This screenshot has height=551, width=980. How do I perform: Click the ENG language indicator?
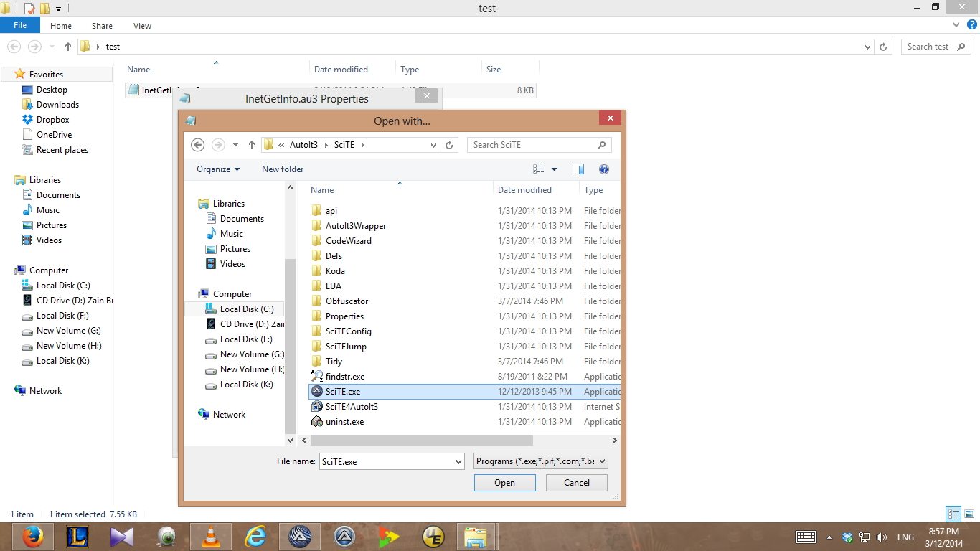point(905,537)
